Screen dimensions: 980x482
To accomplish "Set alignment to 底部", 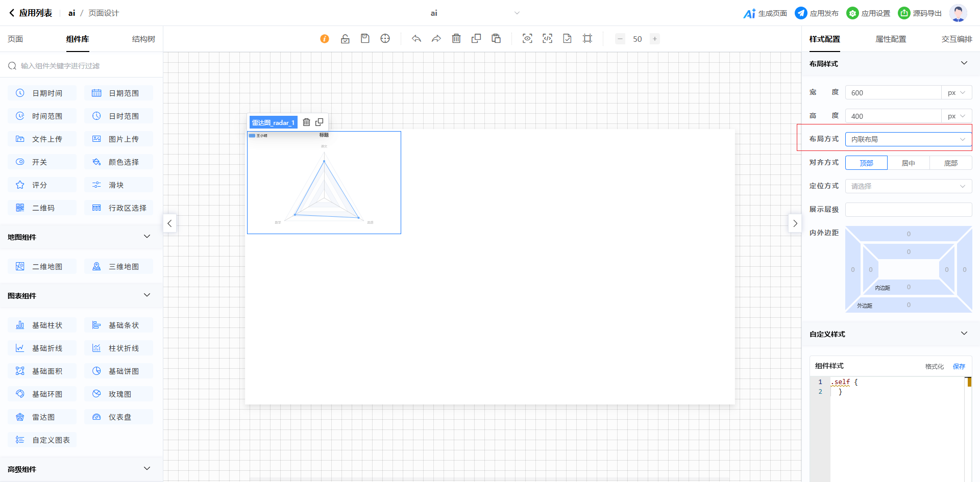I will 950,163.
